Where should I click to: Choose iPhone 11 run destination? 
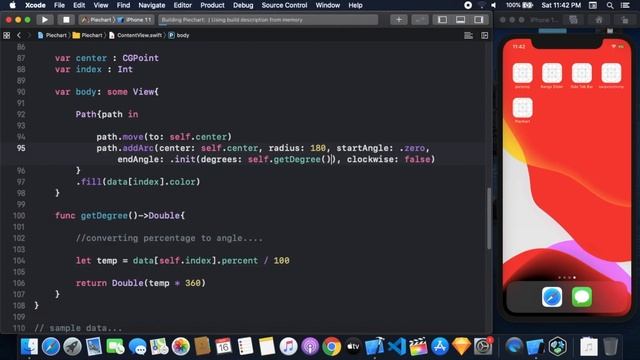click(x=135, y=20)
